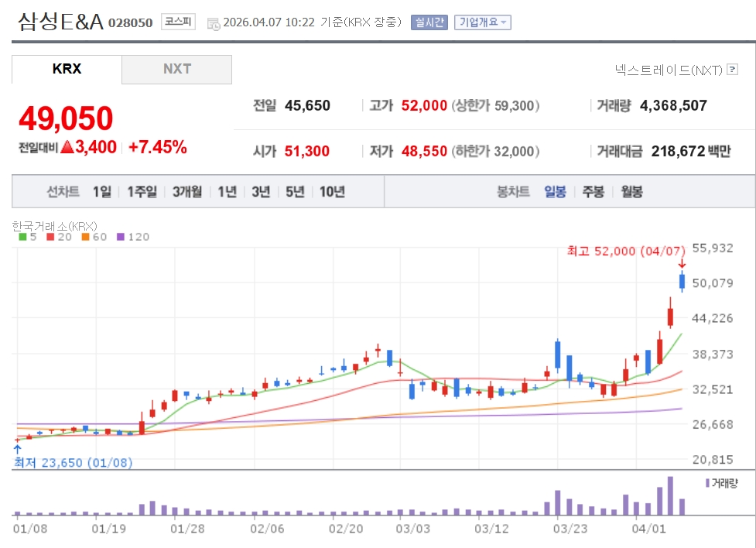Click the 코스피 market badge
The image size is (756, 548).
[x=179, y=22]
